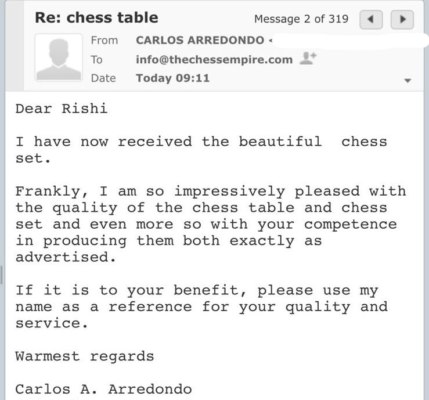Select sender name CARLOS ARREDONDO
The image size is (429, 400).
pyautogui.click(x=200, y=40)
